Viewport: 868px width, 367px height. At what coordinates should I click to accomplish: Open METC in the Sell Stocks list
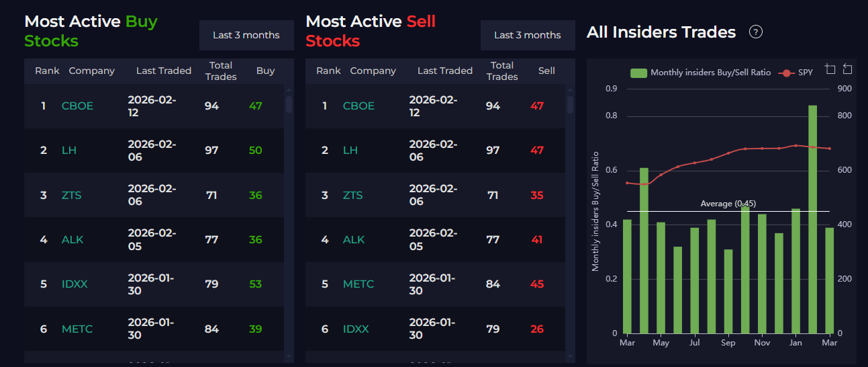[358, 284]
